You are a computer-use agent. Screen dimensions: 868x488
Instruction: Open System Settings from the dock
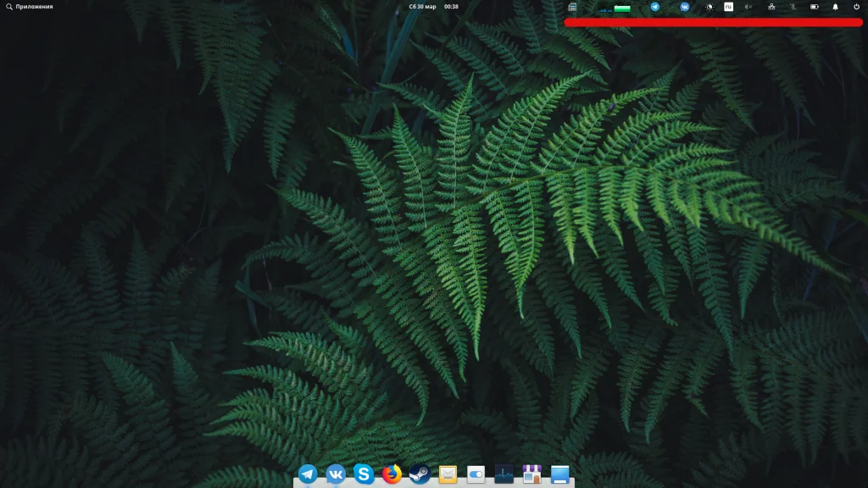click(476, 474)
